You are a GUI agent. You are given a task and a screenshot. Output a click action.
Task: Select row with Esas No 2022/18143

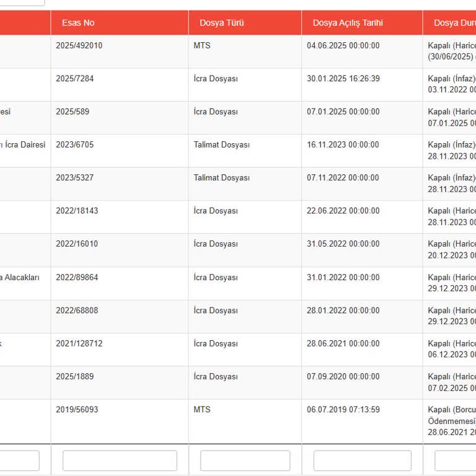coord(238,217)
